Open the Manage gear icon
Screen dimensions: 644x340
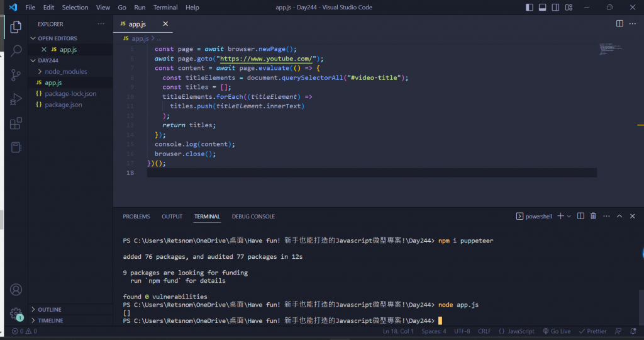click(x=16, y=314)
